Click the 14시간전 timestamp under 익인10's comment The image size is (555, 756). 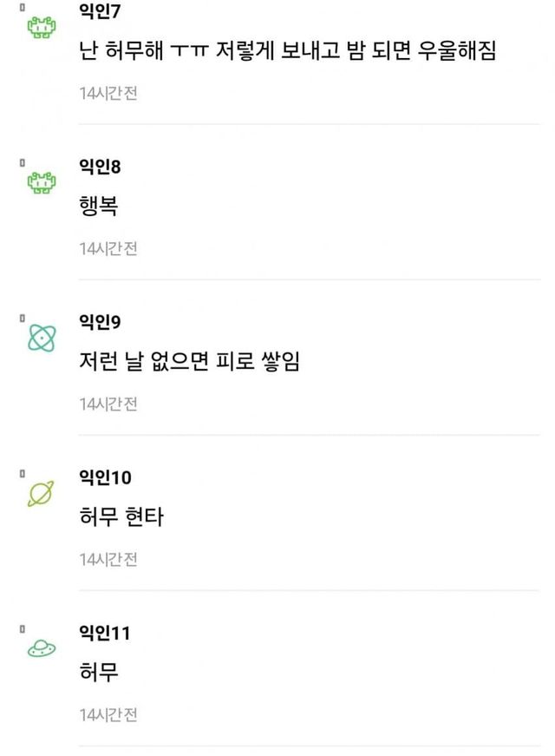[108, 560]
